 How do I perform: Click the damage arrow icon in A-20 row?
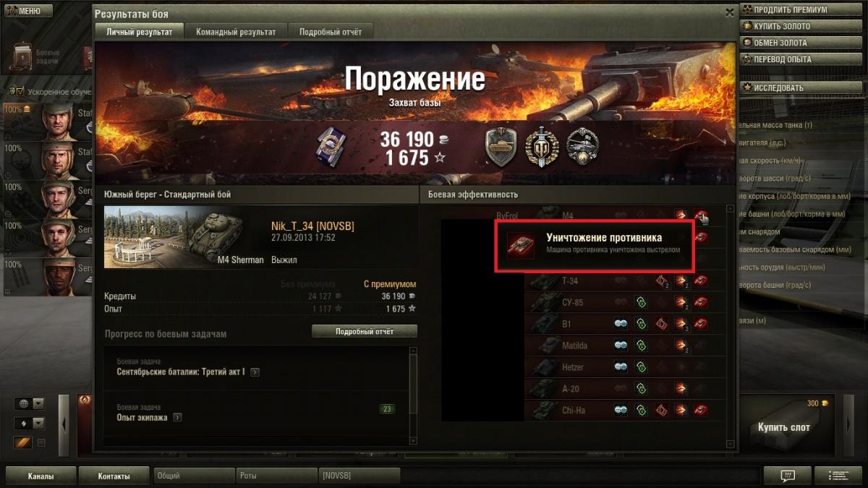(681, 389)
